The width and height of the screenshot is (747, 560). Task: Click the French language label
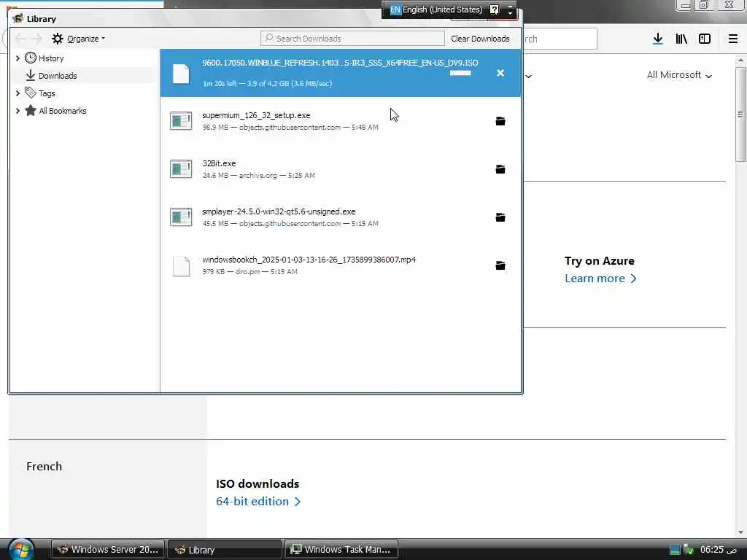coord(44,466)
